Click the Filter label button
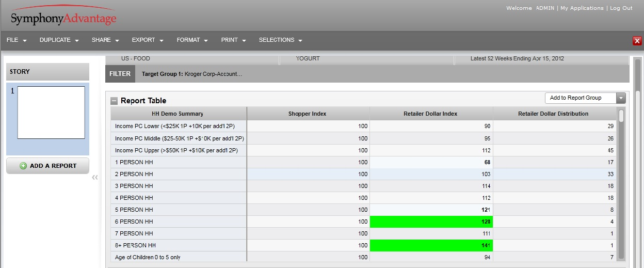 pos(120,74)
